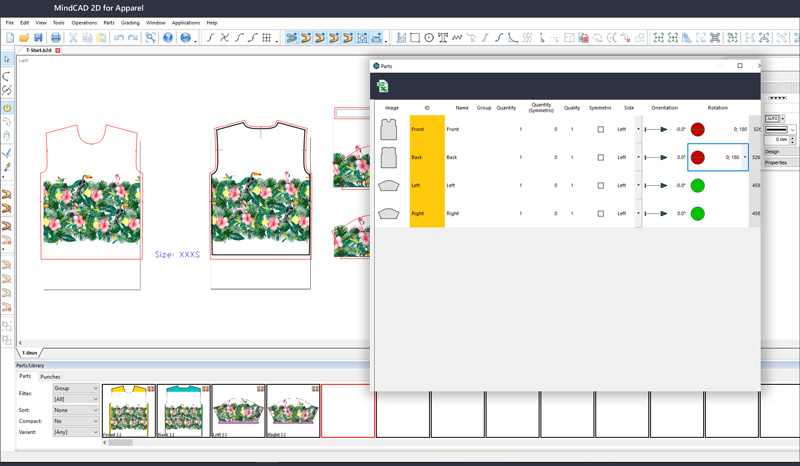Open the Filter Group dropdown

coord(76,388)
